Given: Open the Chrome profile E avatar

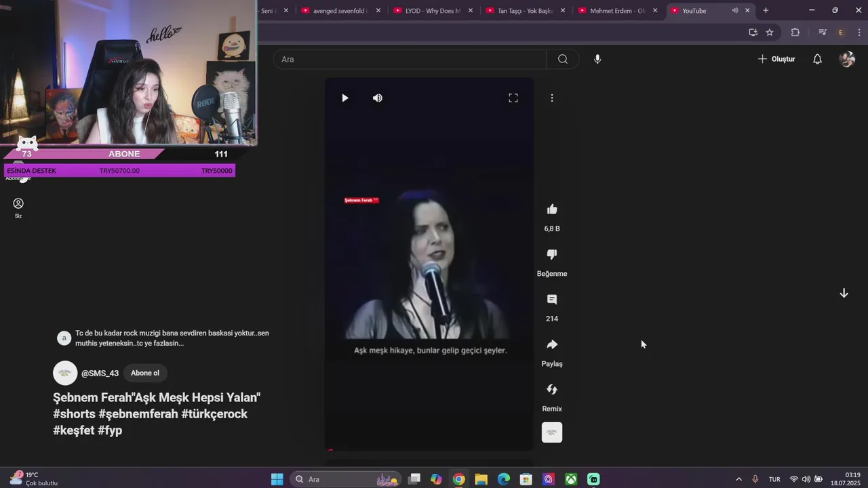Looking at the screenshot, I should (x=841, y=32).
